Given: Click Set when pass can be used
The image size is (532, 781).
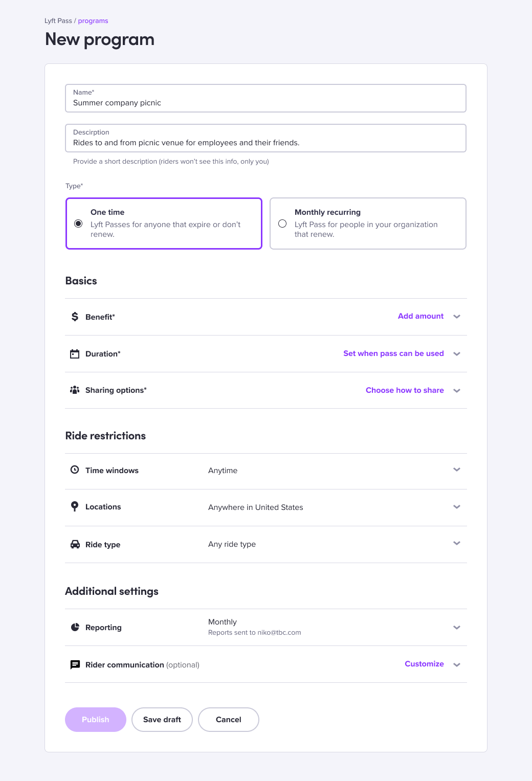Looking at the screenshot, I should [x=393, y=353].
